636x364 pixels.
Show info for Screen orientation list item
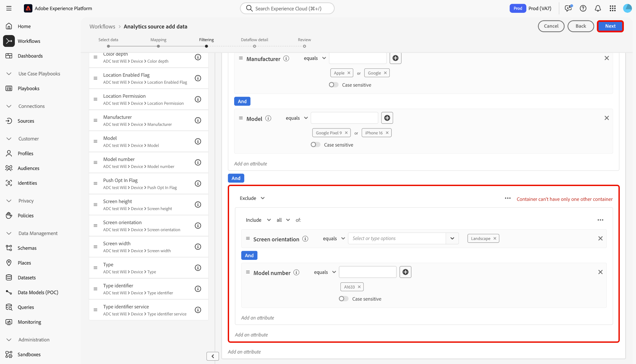point(198,226)
